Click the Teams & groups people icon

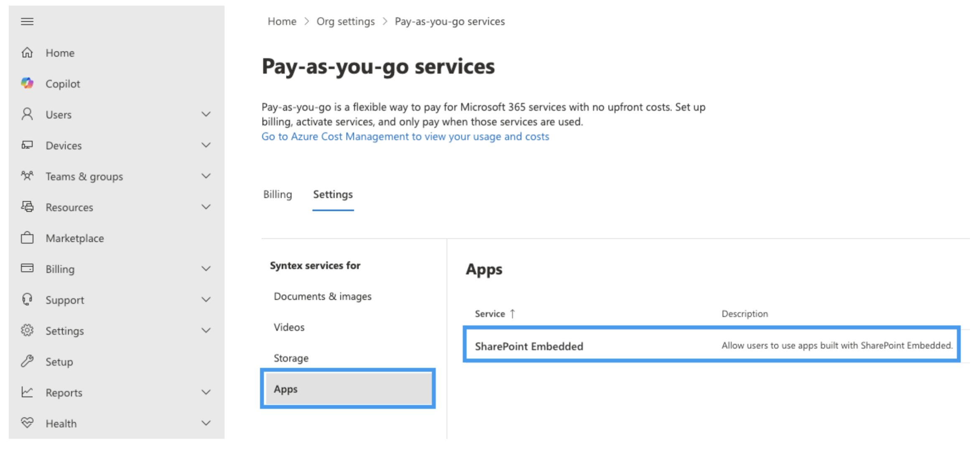(x=27, y=176)
